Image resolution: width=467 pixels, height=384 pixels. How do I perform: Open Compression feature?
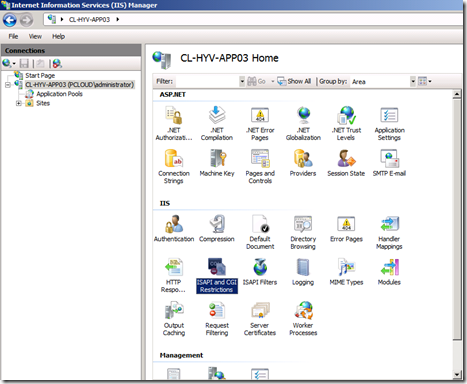point(217,228)
